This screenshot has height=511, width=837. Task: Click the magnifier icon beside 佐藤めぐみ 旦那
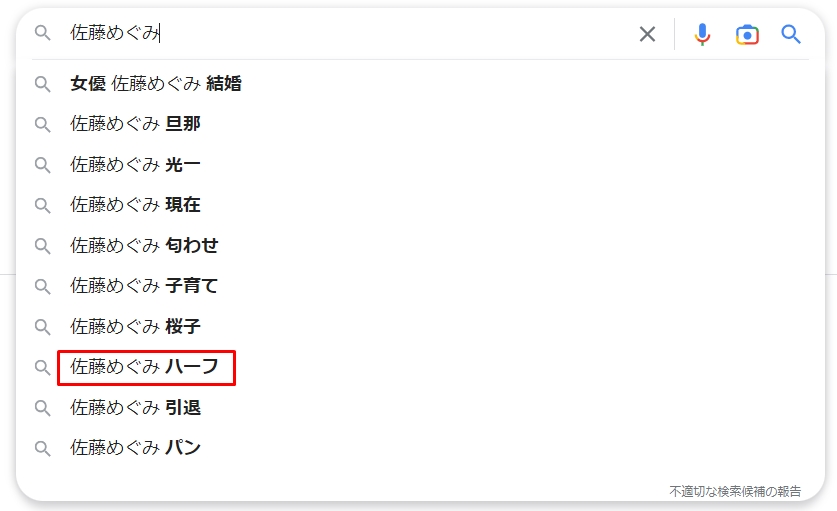[x=43, y=125]
